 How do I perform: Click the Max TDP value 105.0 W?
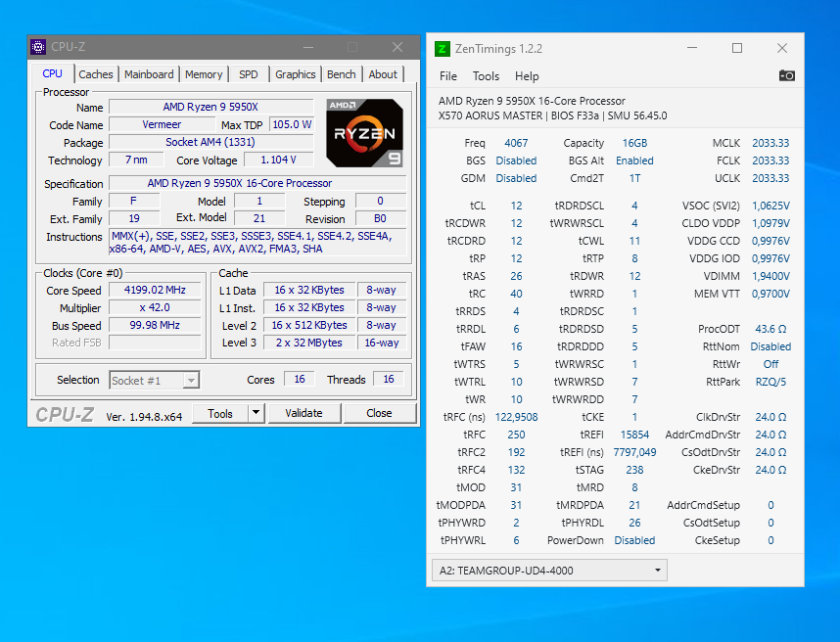292,124
